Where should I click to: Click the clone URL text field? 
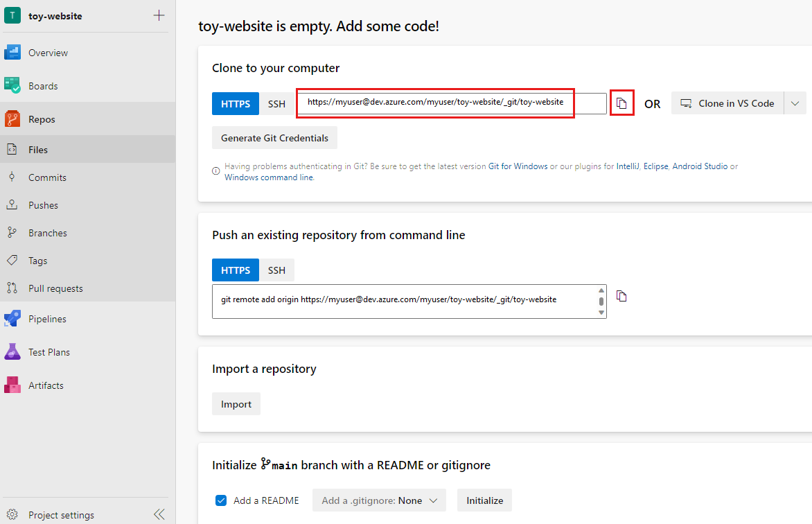(x=452, y=103)
